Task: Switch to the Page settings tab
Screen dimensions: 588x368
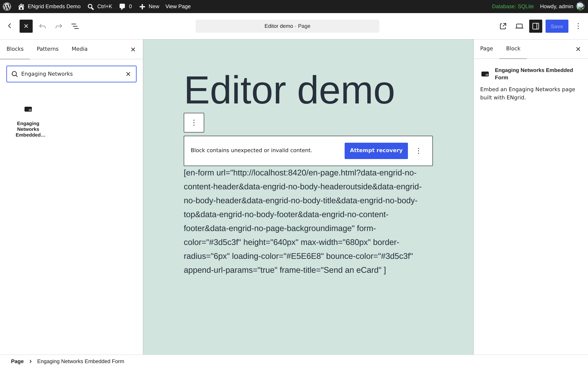Action: (487, 49)
